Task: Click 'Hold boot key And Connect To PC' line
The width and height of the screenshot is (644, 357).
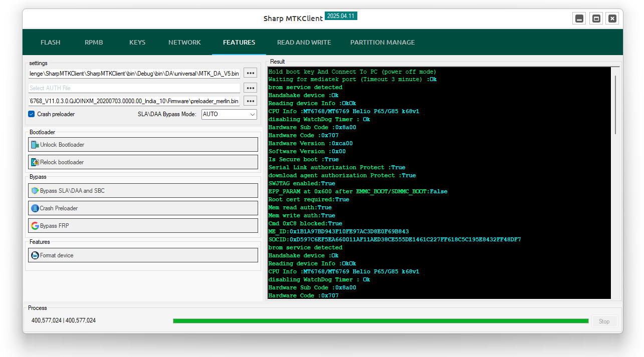Action: [352, 72]
